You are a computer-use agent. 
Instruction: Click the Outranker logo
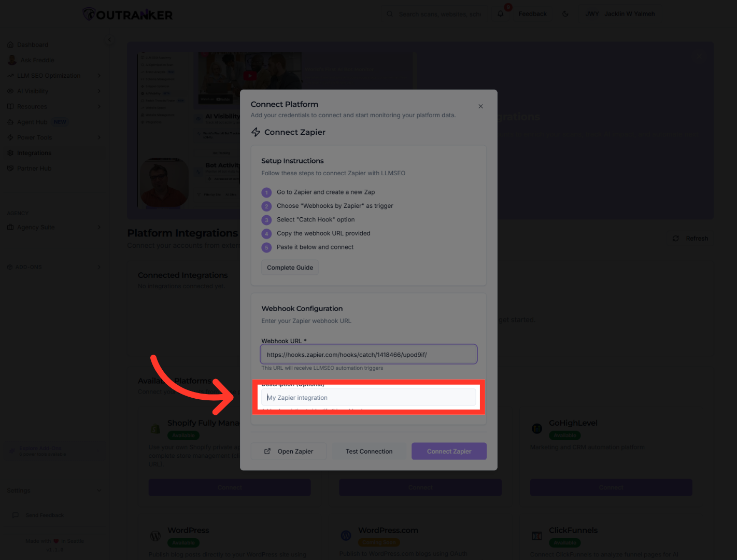tap(128, 15)
